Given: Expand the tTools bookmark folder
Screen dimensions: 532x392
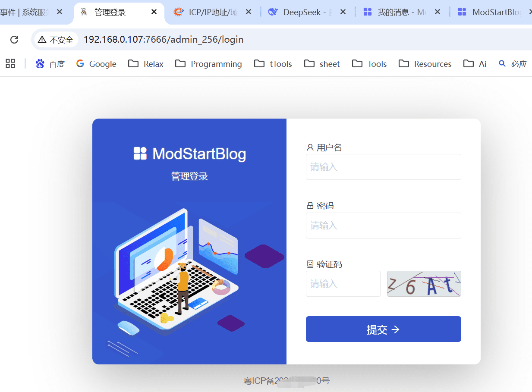Looking at the screenshot, I should (x=273, y=64).
